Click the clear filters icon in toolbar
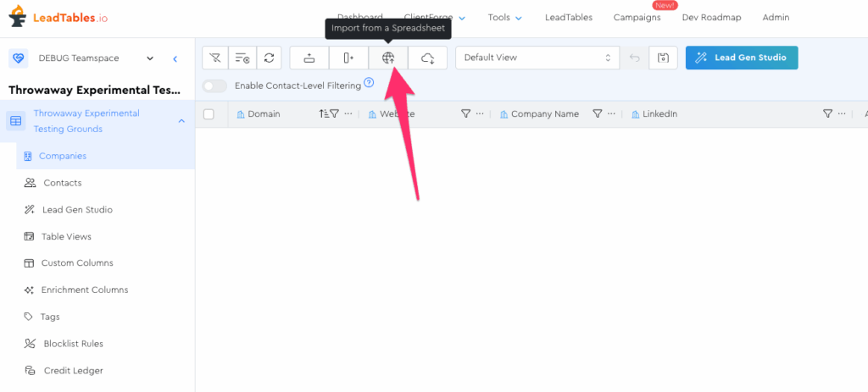Viewport: 868px width, 392px height. coord(215,58)
